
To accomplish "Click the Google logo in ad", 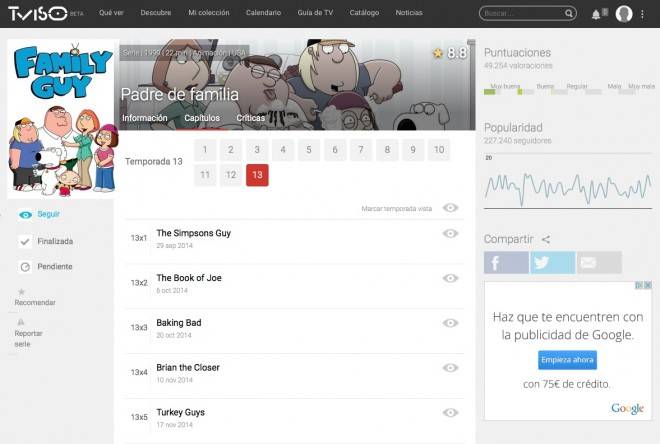I will pos(628,408).
